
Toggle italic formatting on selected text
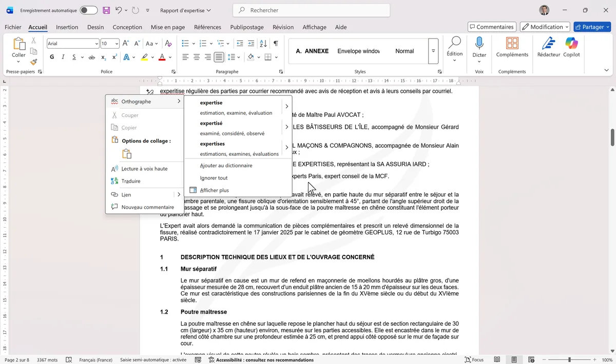[62, 57]
